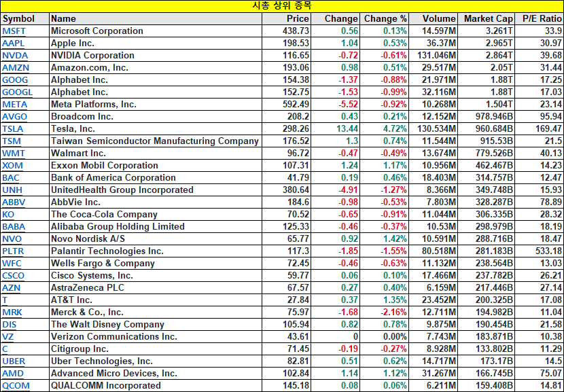Open the WFC ticker link

12,264
